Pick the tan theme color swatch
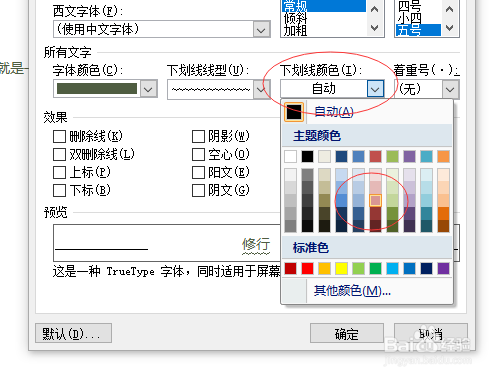Image resolution: width=501 pixels, height=378 pixels. 324,156
